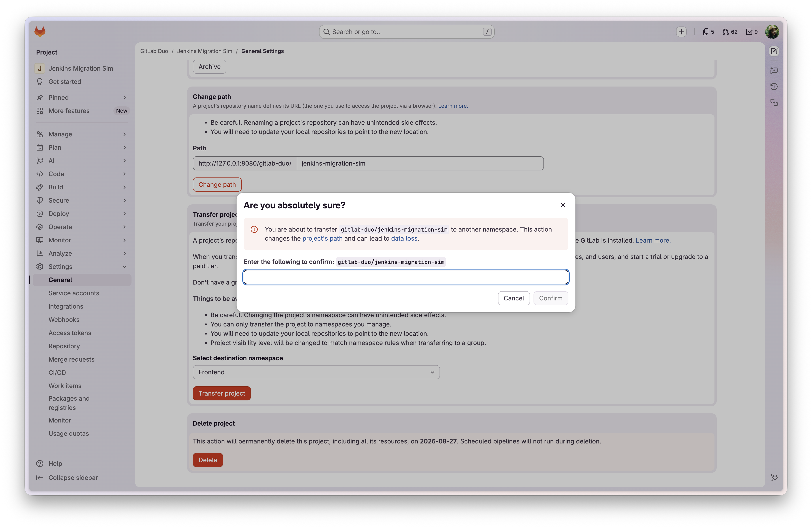812x528 pixels.
Task: Open the new chat icon in right rail
Action: pyautogui.click(x=774, y=70)
